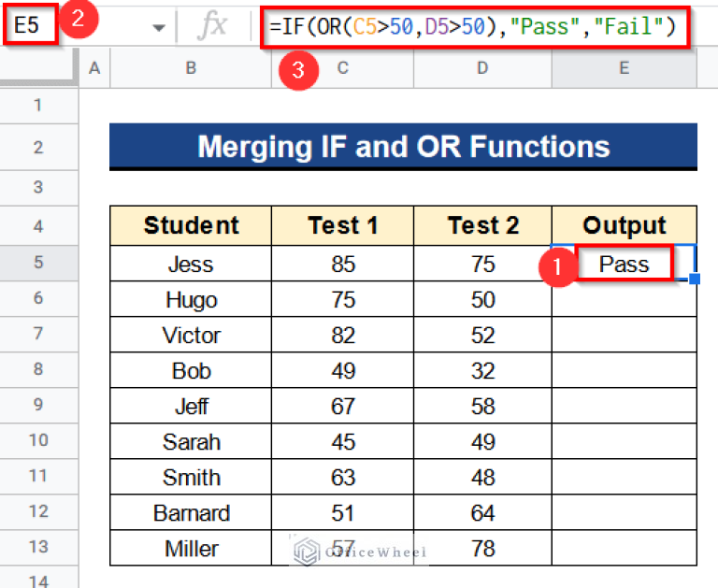The image size is (718, 588).
Task: Open the Name Box dropdown arrow
Action: coord(158,27)
